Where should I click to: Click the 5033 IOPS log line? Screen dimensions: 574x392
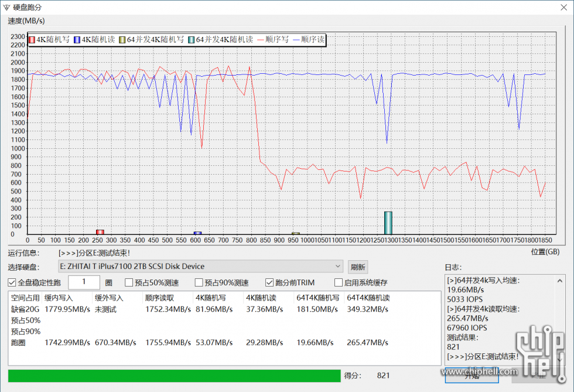[464, 299]
